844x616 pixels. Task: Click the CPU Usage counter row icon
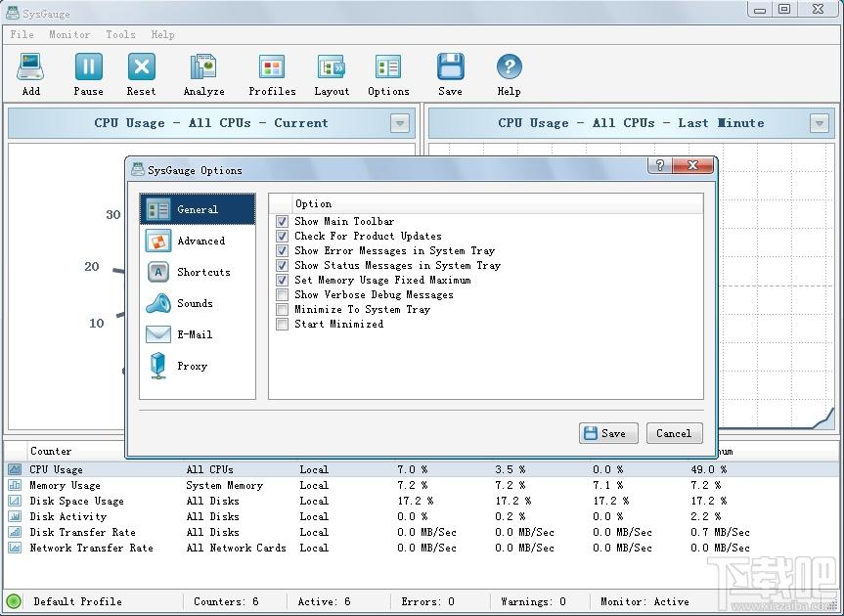[15, 469]
